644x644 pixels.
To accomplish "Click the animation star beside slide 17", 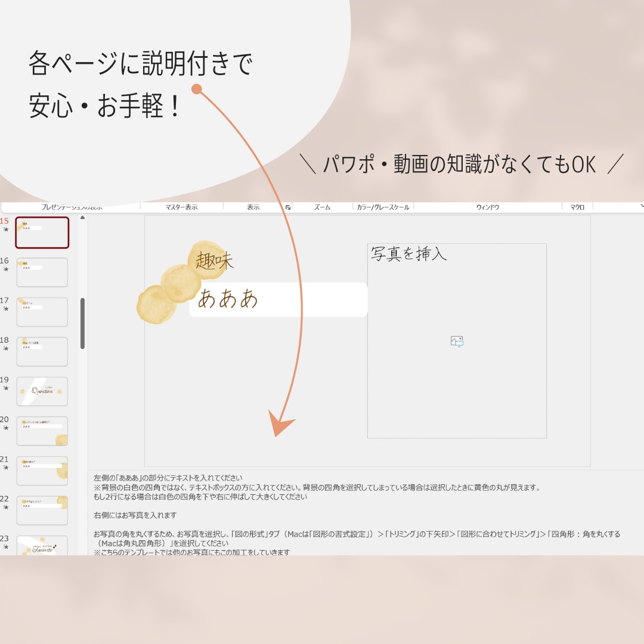I will tap(6, 308).
